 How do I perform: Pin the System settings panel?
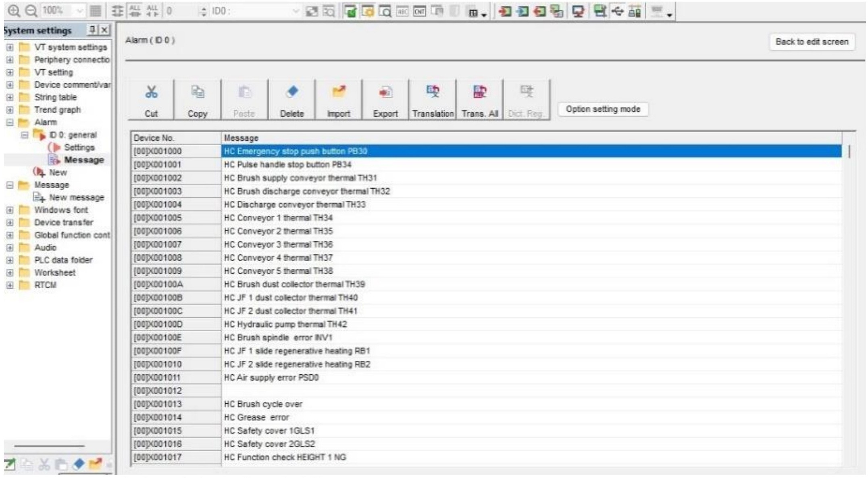pos(93,30)
